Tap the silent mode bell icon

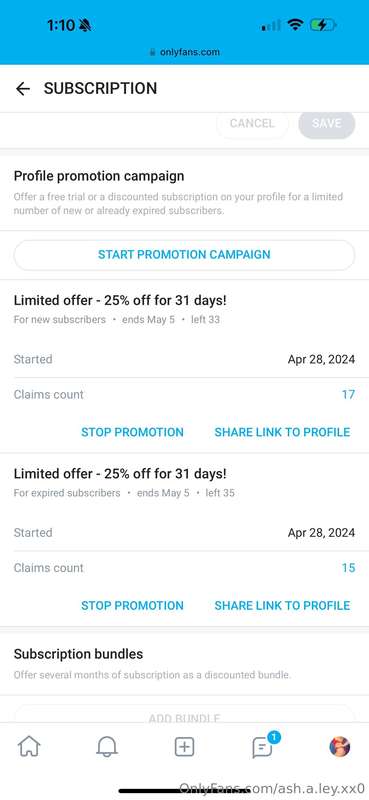(x=85, y=25)
